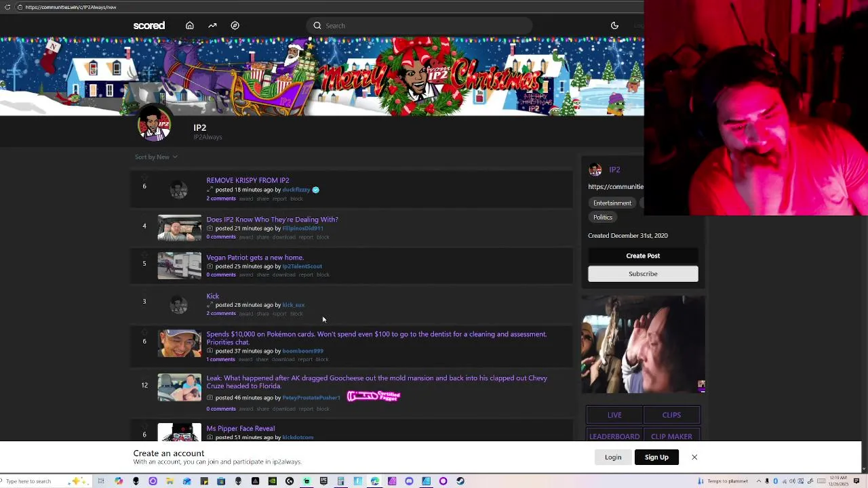Click the scored logo
868x488 pixels.
[149, 26]
